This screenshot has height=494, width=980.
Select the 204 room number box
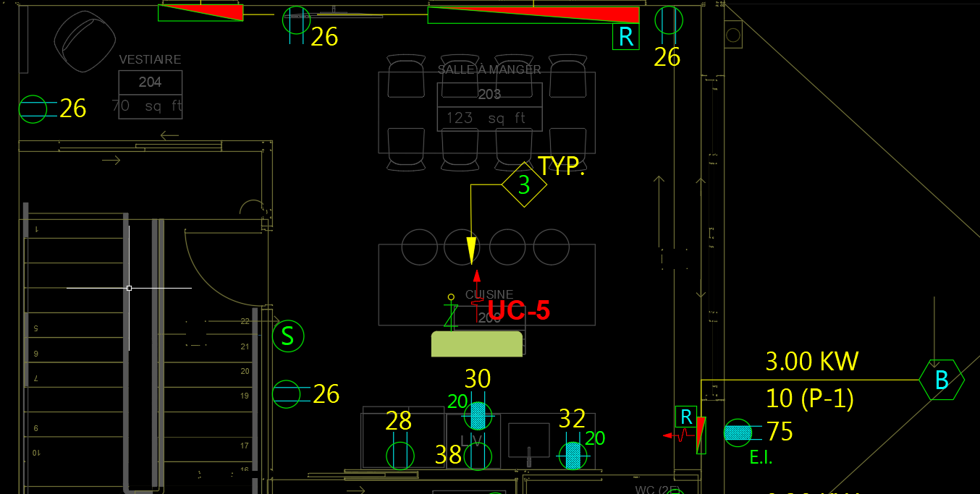(x=150, y=82)
